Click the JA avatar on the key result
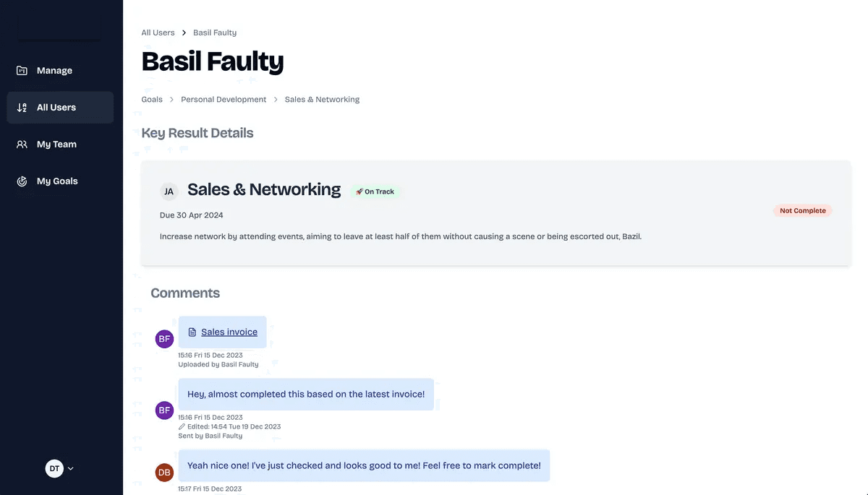Screen dimensions: 868x495 169,191
